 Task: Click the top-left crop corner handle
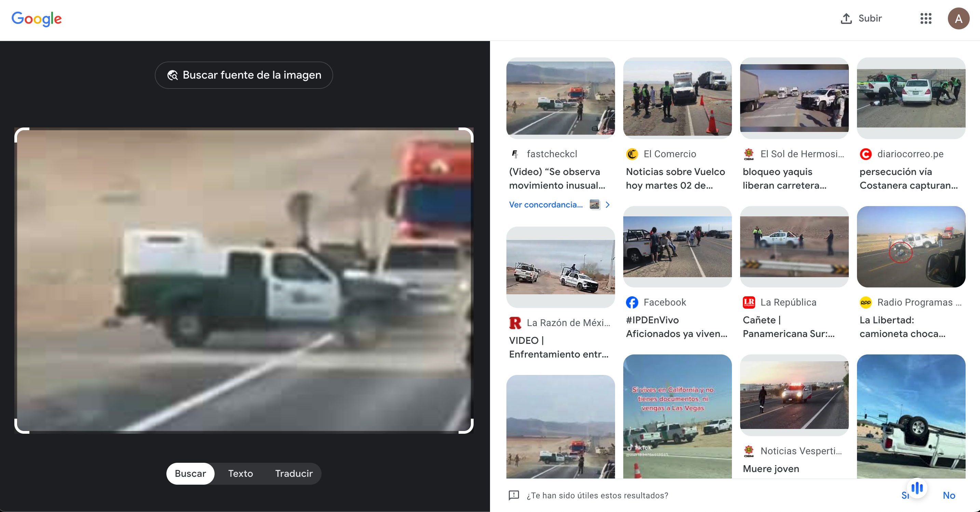coord(17,131)
